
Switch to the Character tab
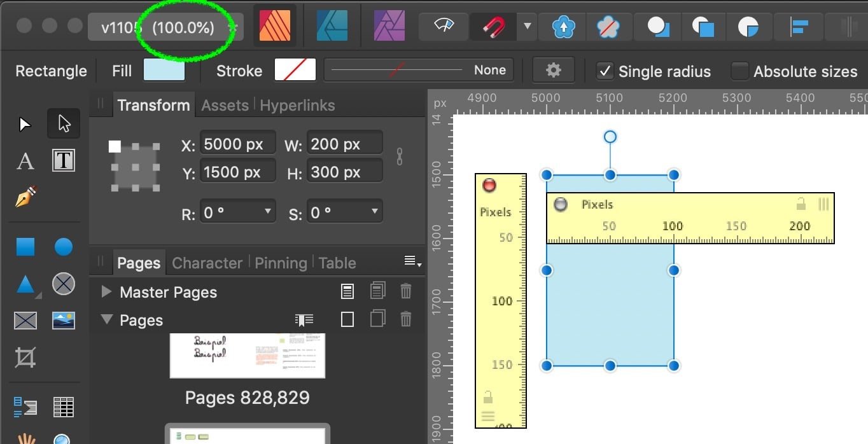coord(207,263)
